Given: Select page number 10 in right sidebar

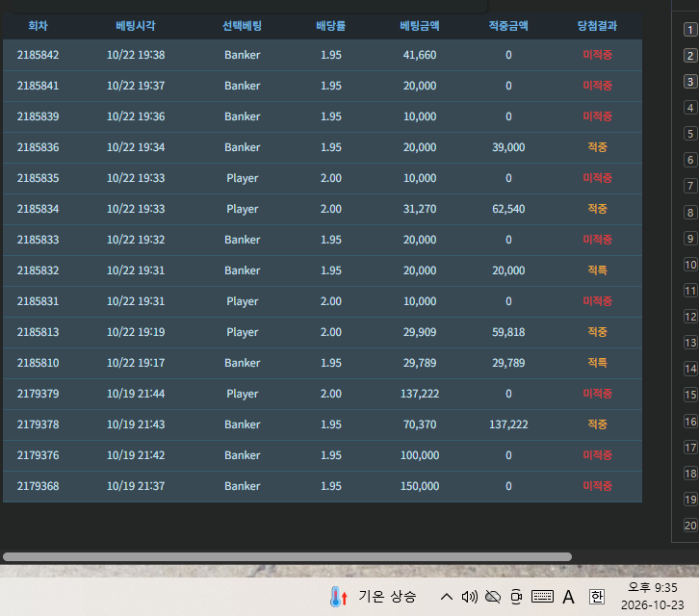Looking at the screenshot, I should [690, 265].
